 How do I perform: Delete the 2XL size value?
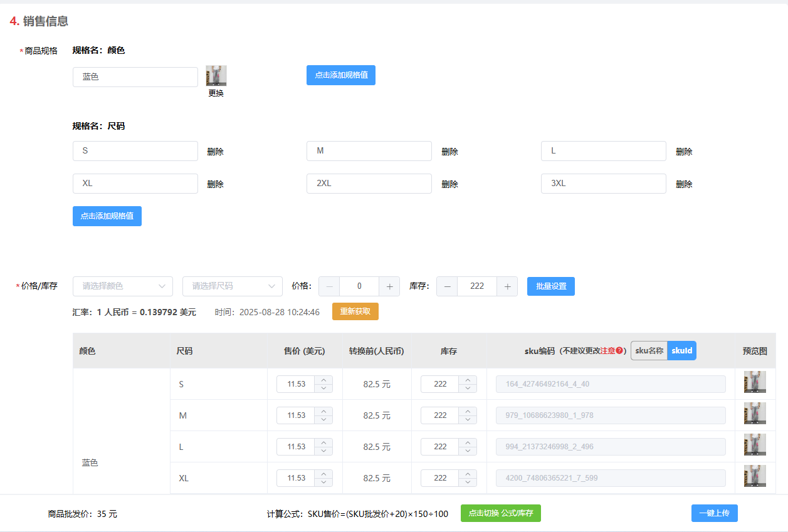click(x=449, y=184)
